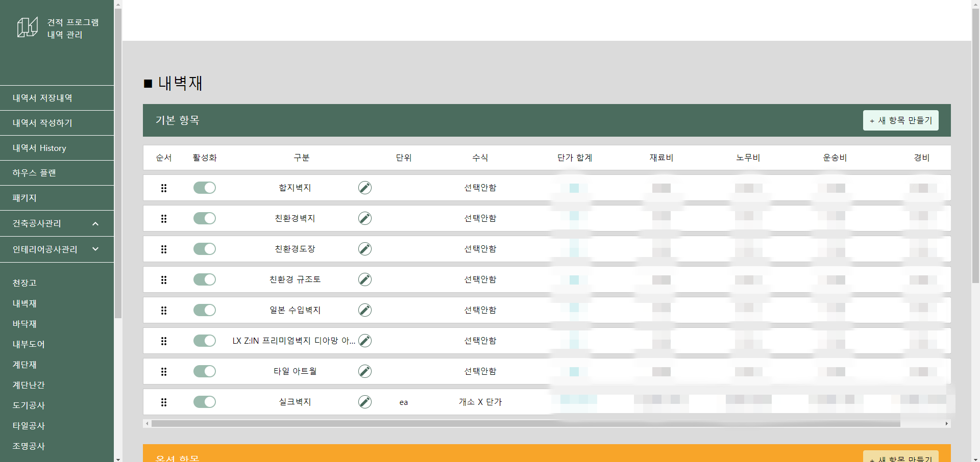
Task: Toggle activation for 타일 아트월
Action: (205, 371)
